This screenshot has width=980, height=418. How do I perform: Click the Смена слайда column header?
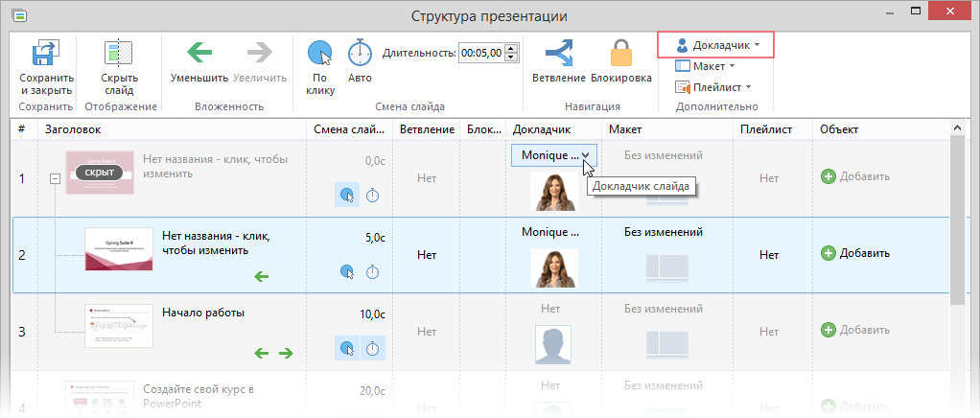click(x=349, y=129)
